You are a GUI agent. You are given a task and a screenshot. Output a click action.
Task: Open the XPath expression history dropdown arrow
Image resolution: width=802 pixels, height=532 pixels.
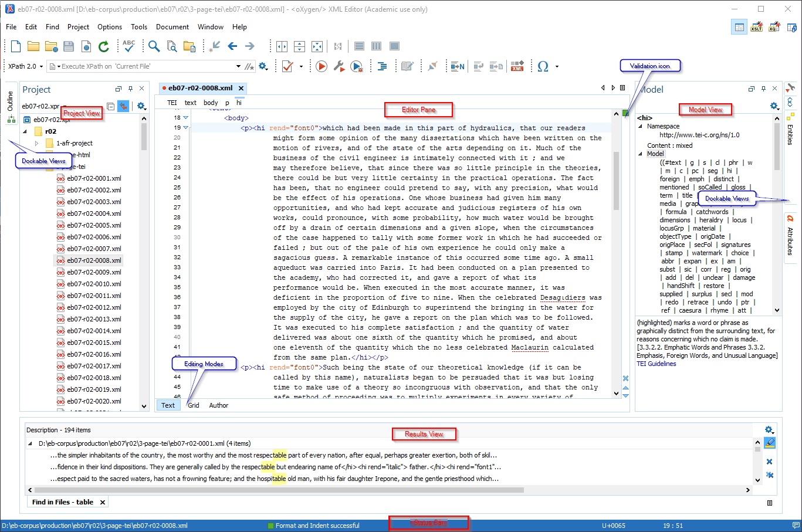[238, 66]
